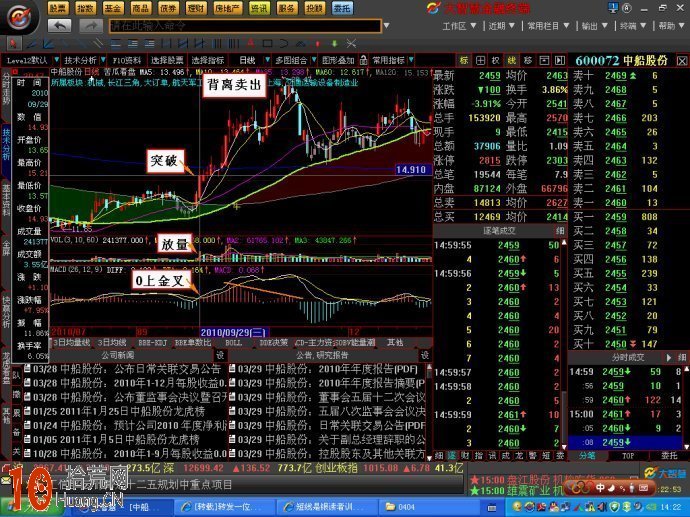This screenshot has width=690, height=517.
Task: Click the 标 icon in chart header
Action: tap(464, 60)
